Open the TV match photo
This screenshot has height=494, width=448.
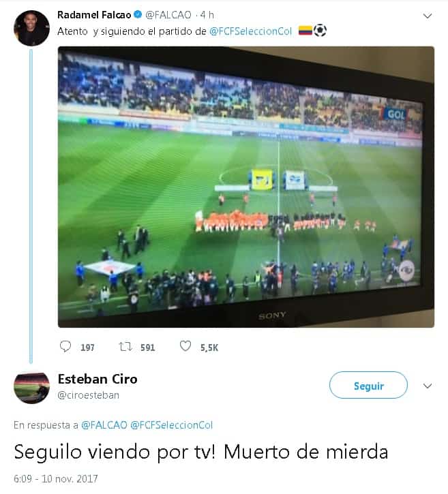point(246,187)
